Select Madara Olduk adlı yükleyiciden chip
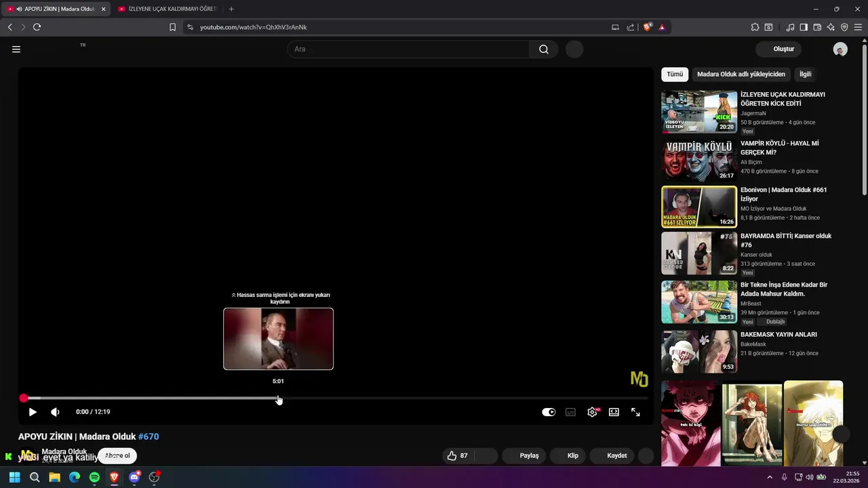The image size is (868, 488). (741, 74)
